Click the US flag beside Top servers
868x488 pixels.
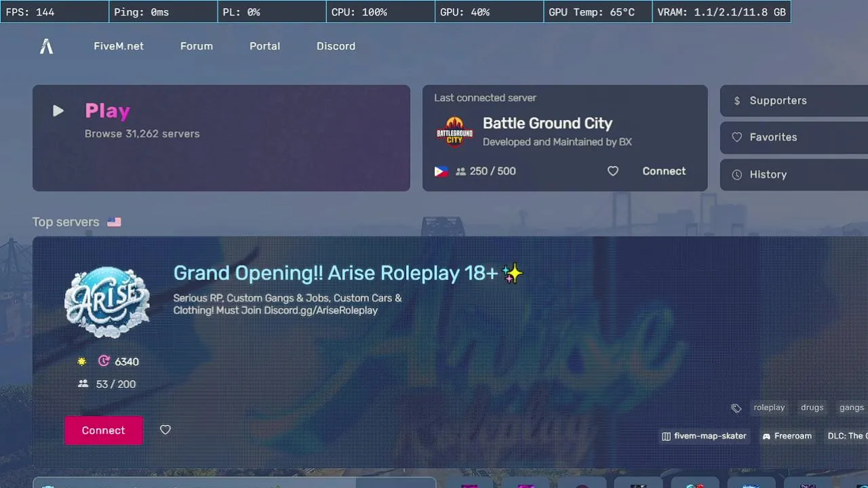click(114, 222)
